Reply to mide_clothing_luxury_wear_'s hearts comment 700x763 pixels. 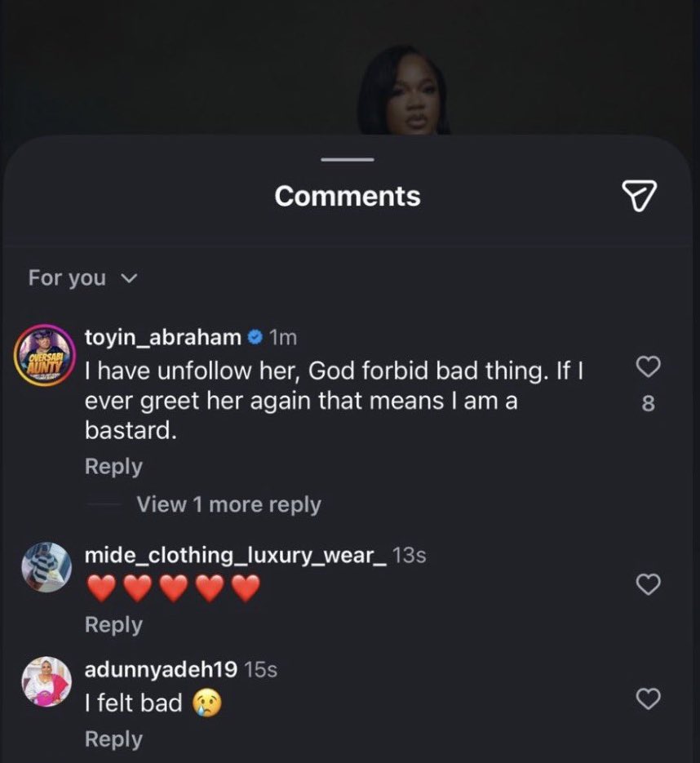click(113, 625)
